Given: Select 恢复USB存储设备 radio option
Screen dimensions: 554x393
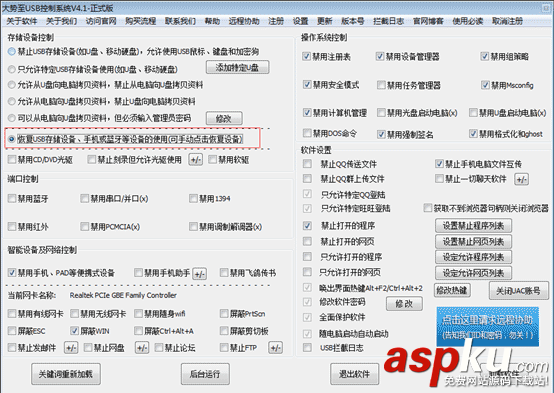Looking at the screenshot, I should [12, 139].
